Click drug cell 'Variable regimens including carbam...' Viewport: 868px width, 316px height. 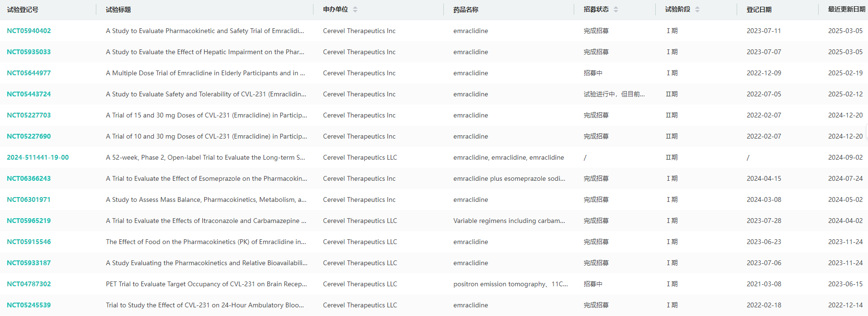pos(509,221)
